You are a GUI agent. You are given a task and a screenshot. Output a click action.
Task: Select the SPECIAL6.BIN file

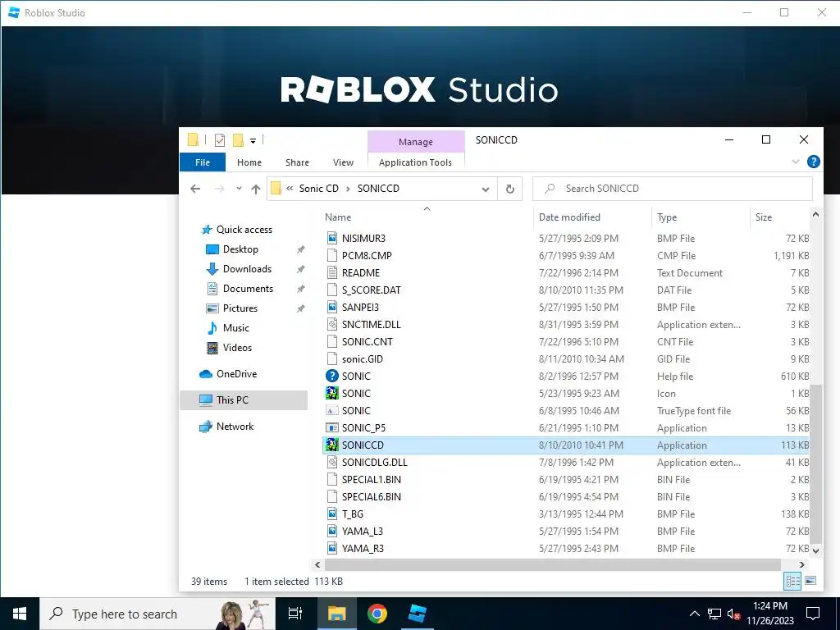pos(372,496)
